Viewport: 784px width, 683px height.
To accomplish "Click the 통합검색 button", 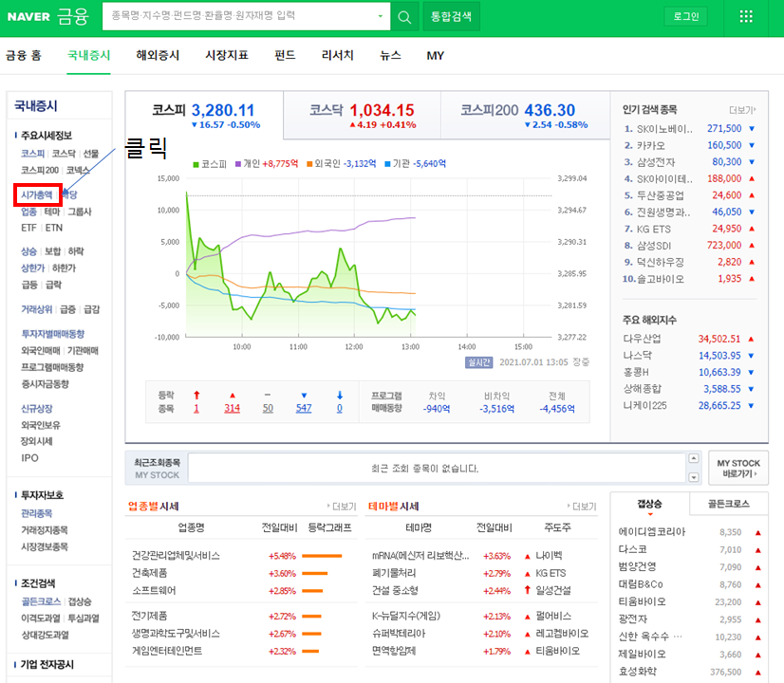I will (451, 16).
